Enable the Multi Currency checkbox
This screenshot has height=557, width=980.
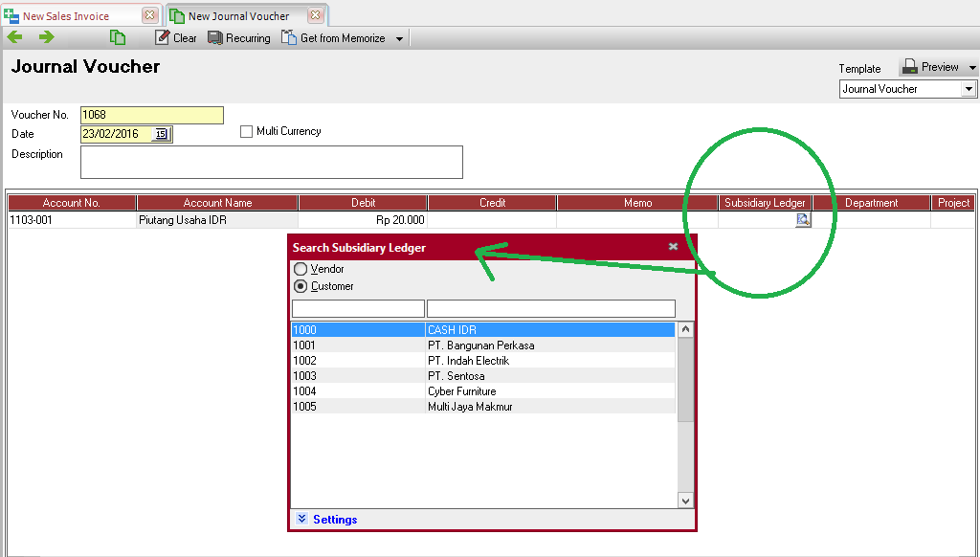pos(247,131)
